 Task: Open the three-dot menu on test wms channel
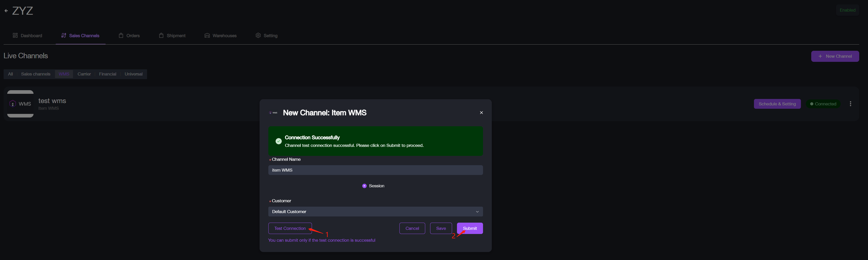[x=850, y=104]
